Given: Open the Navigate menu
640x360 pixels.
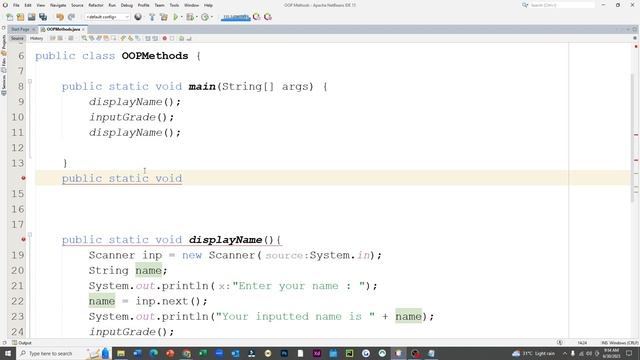Looking at the screenshot, I should pos(58,5).
